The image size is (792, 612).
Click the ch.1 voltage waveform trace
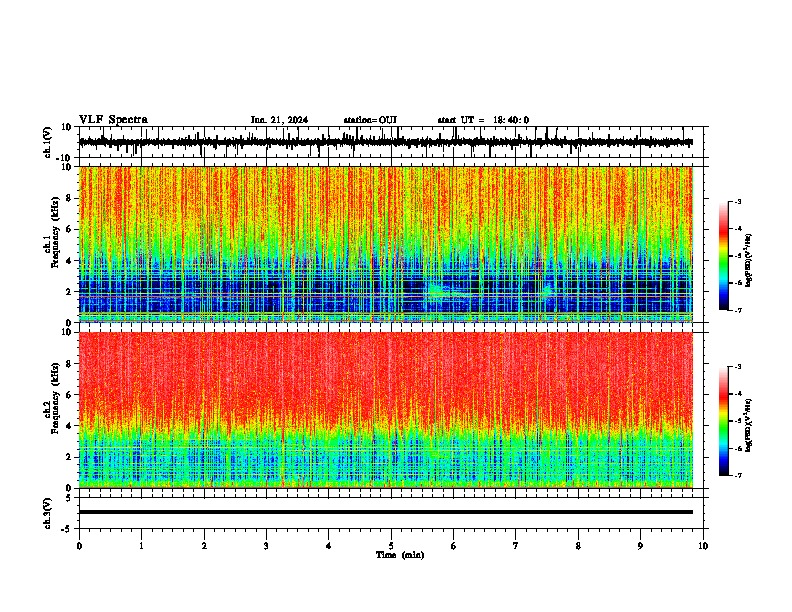pyautogui.click(x=386, y=142)
